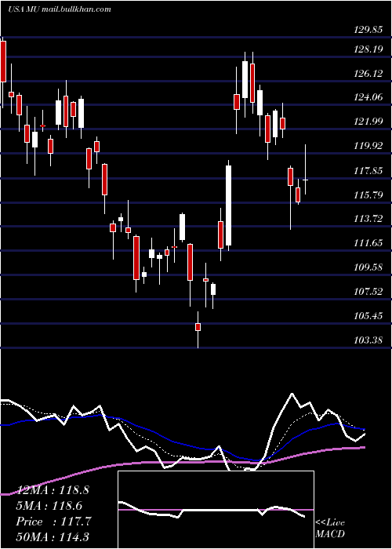Image resolution: width=392 pixels, height=549 pixels.
Task: Click the USA MU mail.bullkhan.com title
Action: tap(60, 9)
